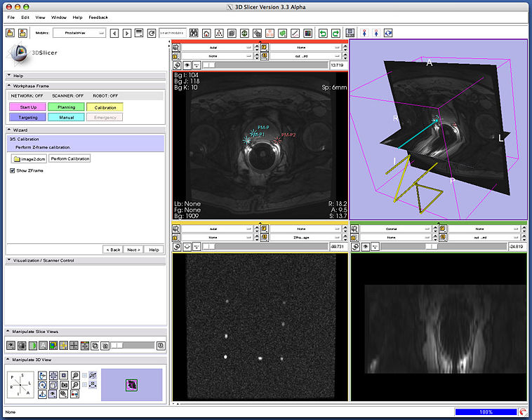This screenshot has height=420, width=532.
Task: Adjust green slice offset slider
Action: tap(444, 247)
